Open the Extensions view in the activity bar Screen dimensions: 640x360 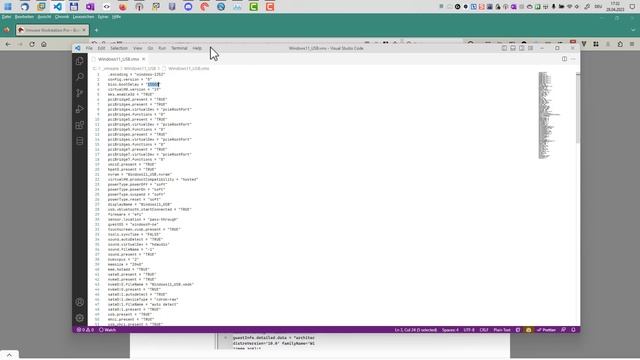(x=80, y=125)
